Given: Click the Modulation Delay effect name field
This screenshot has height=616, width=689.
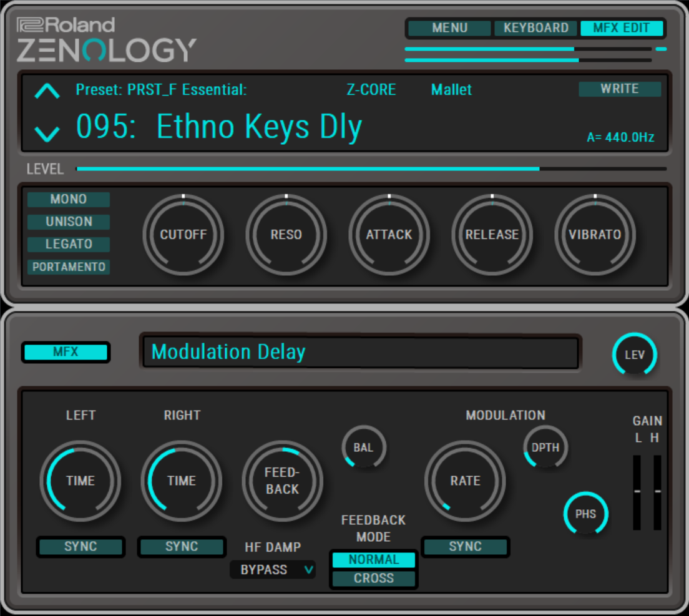Looking at the screenshot, I should tap(360, 352).
